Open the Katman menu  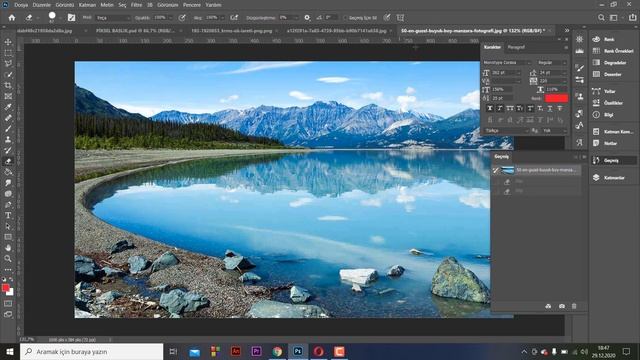[87, 5]
